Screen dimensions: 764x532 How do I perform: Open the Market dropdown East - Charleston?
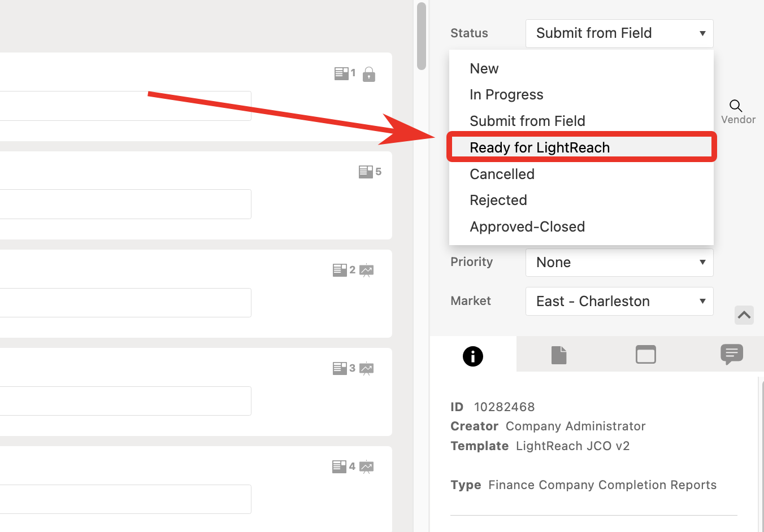point(619,302)
